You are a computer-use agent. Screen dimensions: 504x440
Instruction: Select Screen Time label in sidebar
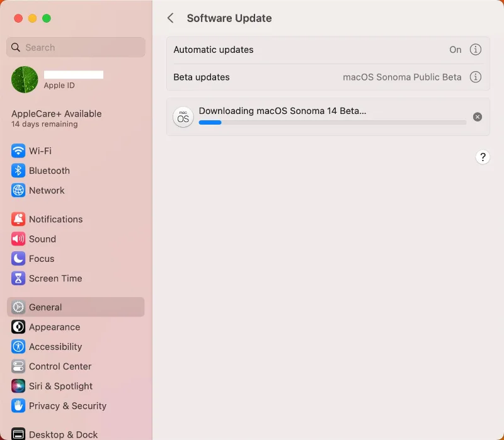55,278
